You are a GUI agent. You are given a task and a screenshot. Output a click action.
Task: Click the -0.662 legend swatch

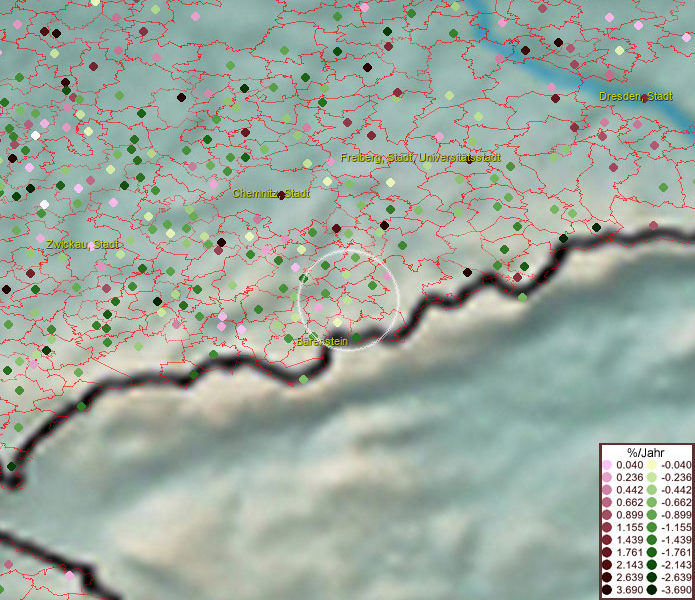(651, 502)
